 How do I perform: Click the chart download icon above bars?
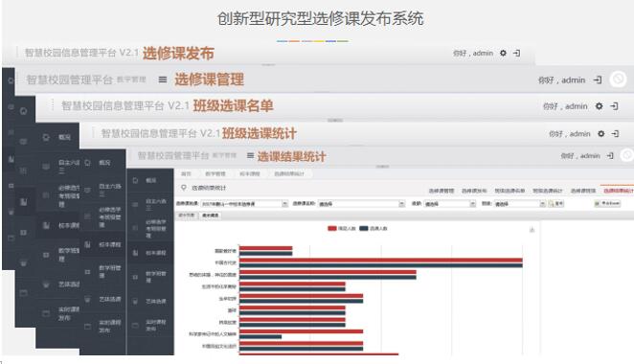(x=532, y=230)
